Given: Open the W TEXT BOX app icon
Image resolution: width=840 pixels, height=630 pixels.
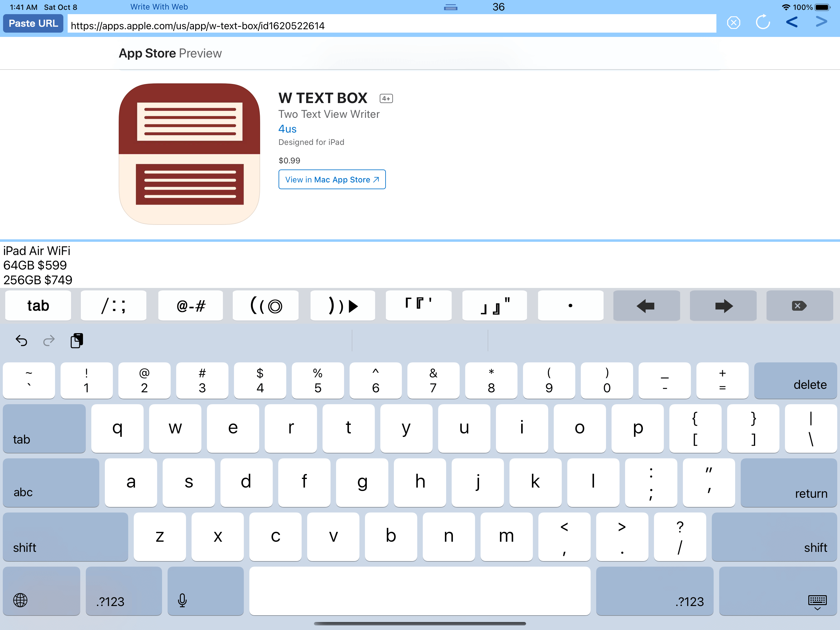Looking at the screenshot, I should coord(189,154).
